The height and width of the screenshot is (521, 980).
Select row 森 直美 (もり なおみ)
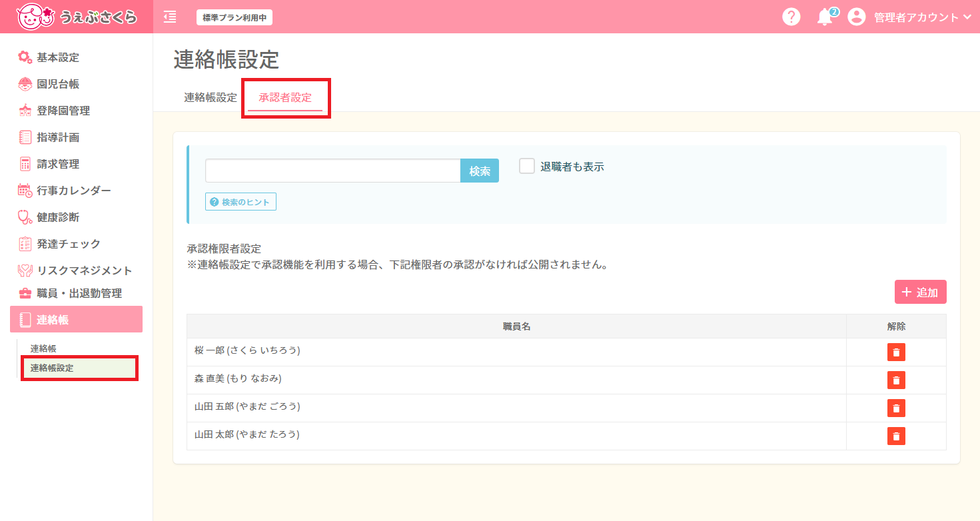[x=566, y=380]
